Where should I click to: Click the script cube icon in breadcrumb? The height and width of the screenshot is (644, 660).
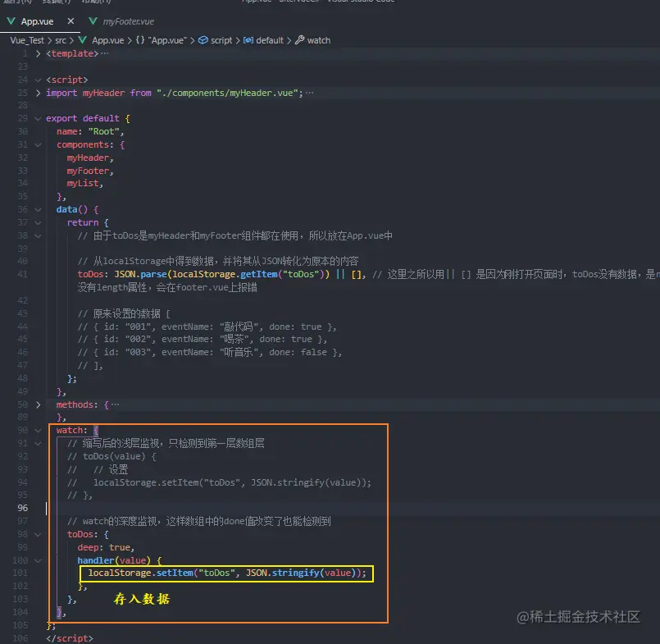pos(203,40)
